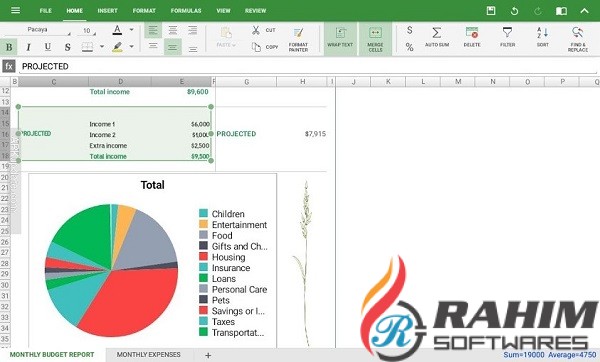
Task: Align text to the top
Action: (x=153, y=47)
